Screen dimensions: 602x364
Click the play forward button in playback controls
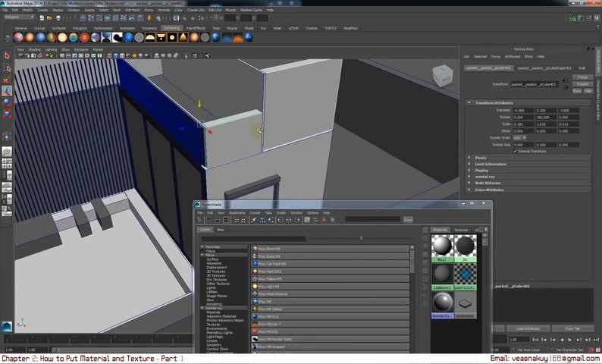coord(570,340)
